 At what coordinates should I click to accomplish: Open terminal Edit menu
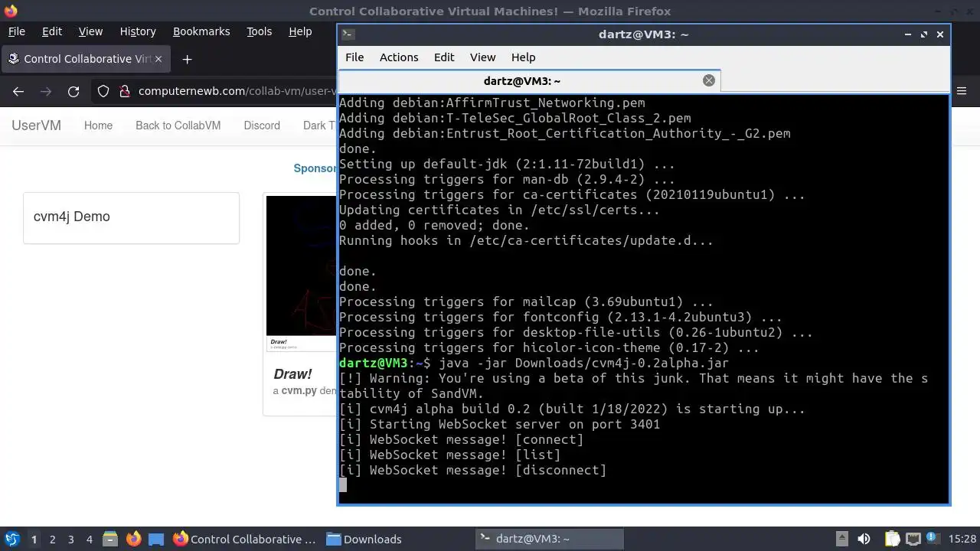click(444, 57)
